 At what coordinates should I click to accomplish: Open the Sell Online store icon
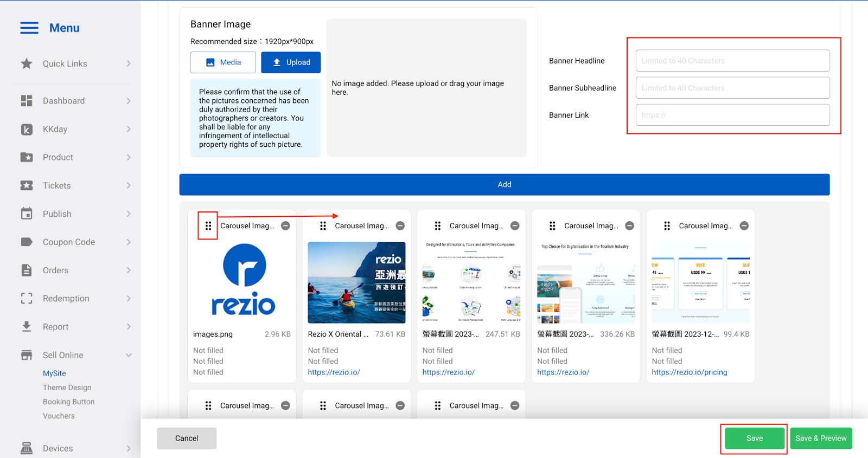click(x=27, y=355)
